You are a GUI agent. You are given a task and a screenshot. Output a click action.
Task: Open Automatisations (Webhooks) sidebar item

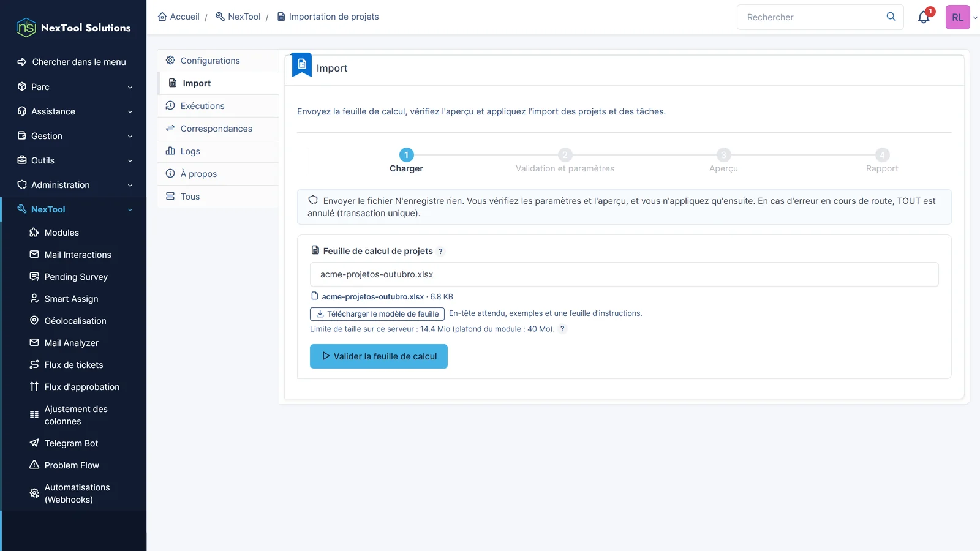click(x=73, y=493)
